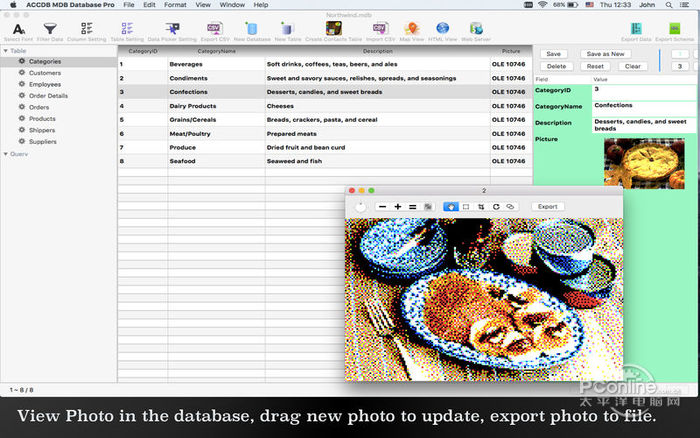Viewport: 700px width, 438px height.
Task: Open the Order Details table
Action: point(48,96)
